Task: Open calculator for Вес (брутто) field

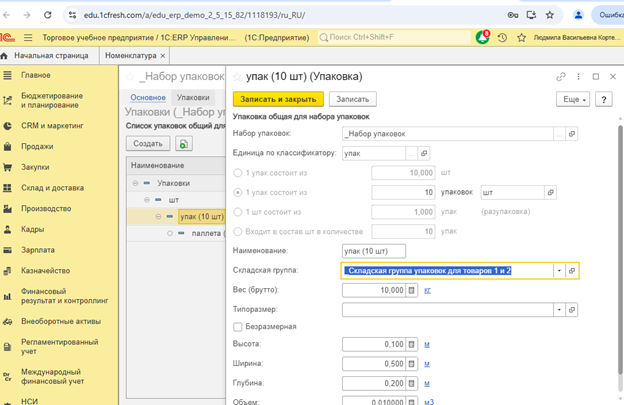Action: pyautogui.click(x=411, y=290)
